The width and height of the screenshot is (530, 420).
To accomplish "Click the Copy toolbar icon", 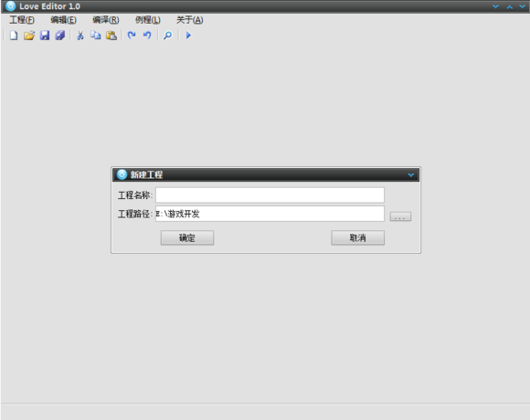I will click(96, 35).
